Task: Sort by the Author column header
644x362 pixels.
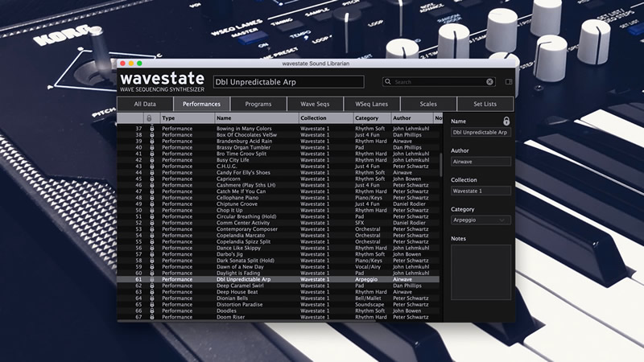Action: pos(412,118)
